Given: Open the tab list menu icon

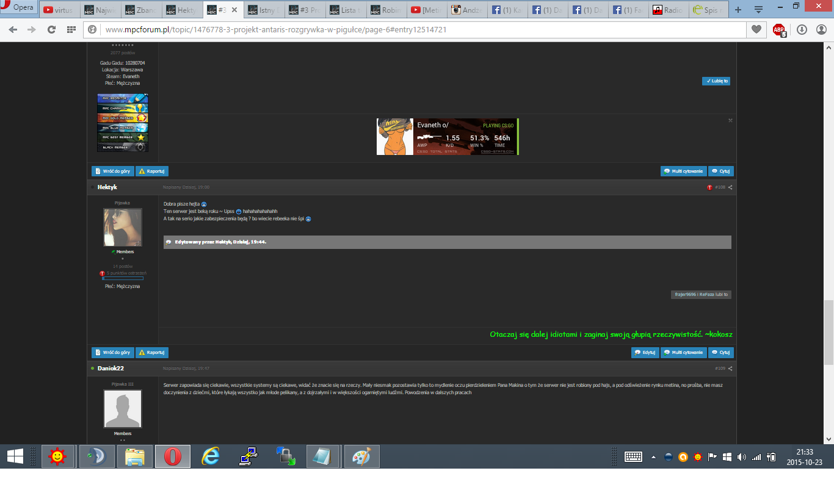Looking at the screenshot, I should pyautogui.click(x=758, y=10).
